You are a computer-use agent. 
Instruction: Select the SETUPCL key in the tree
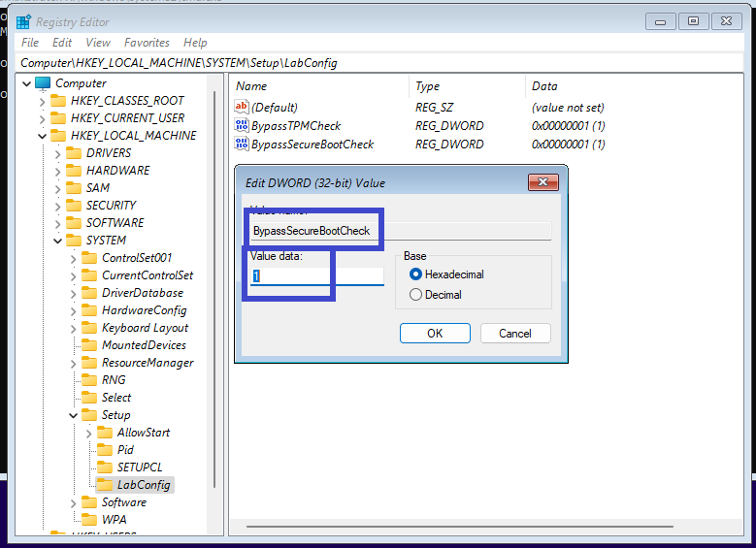[x=140, y=467]
